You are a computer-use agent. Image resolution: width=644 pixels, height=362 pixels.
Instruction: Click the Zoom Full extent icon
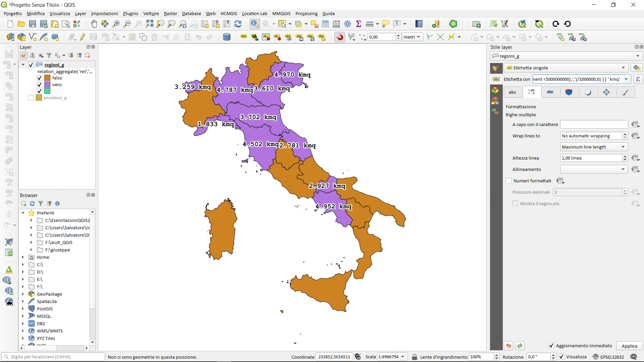[x=149, y=24]
